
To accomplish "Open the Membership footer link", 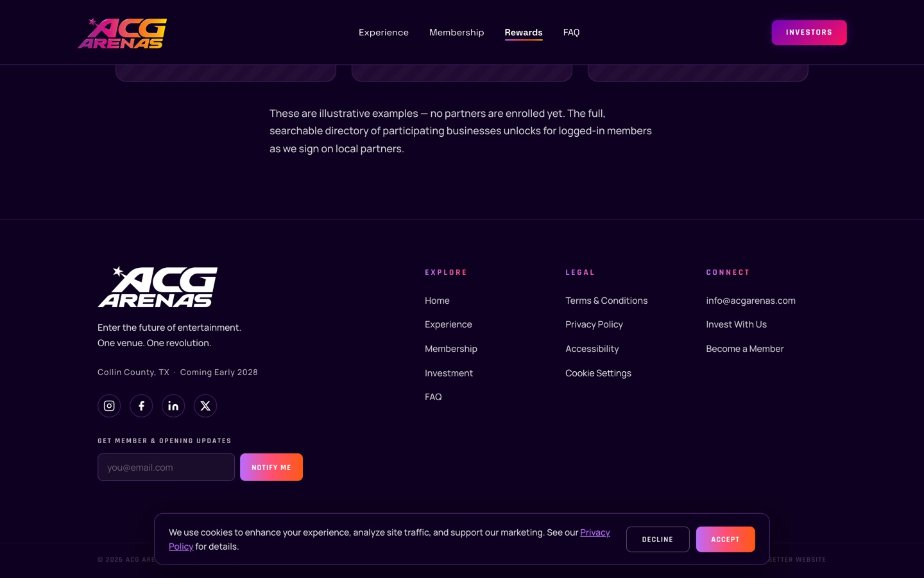I will [451, 349].
